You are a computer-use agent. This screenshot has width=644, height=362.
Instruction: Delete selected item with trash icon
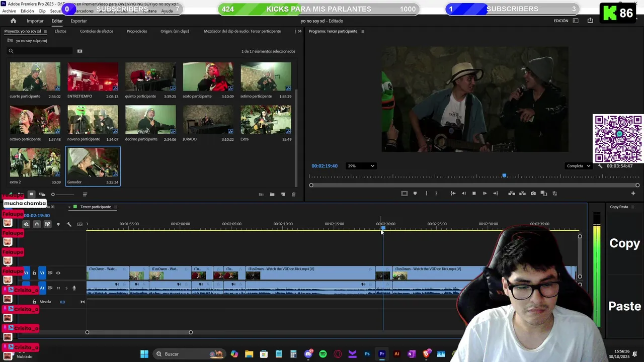coord(294,195)
